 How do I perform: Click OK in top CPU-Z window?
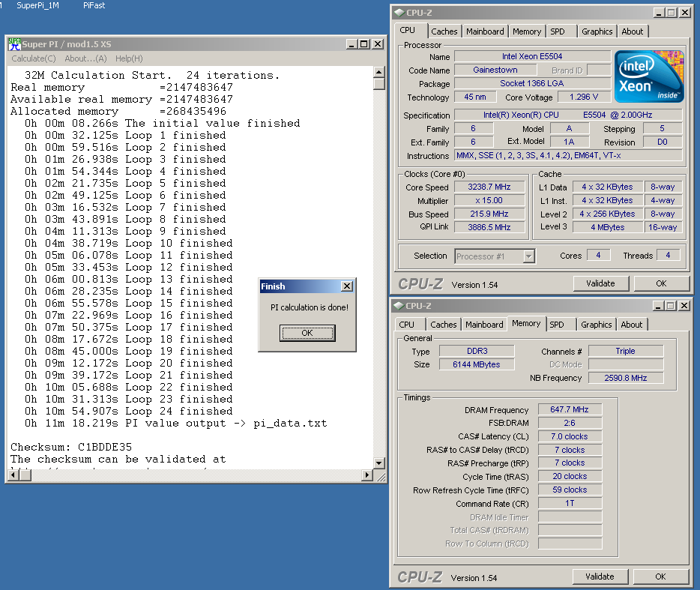pyautogui.click(x=661, y=283)
